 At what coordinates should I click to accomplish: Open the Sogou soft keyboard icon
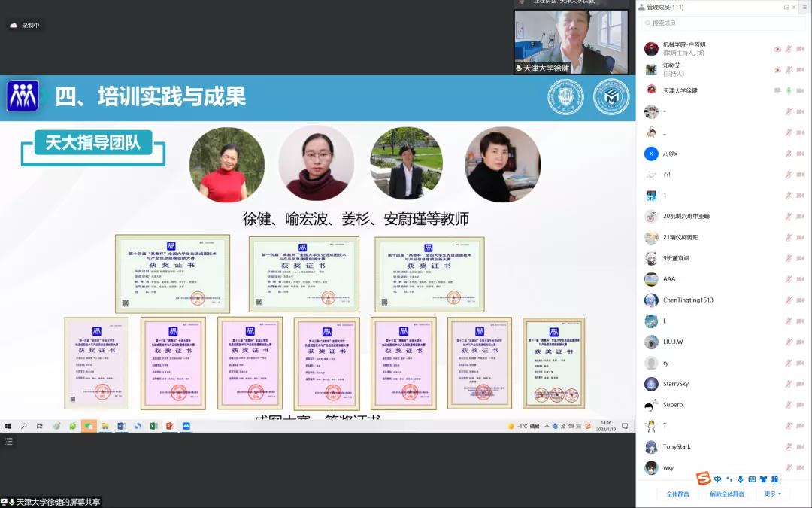tap(752, 479)
